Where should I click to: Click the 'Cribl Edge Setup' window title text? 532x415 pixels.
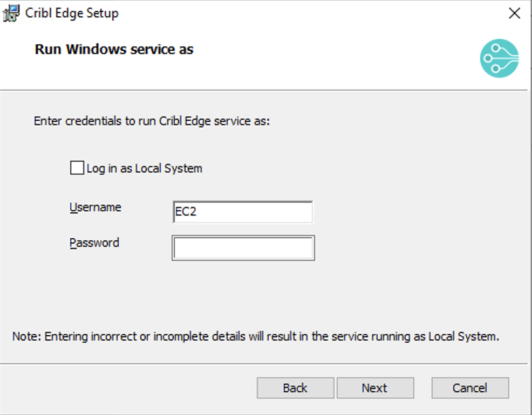click(x=72, y=13)
